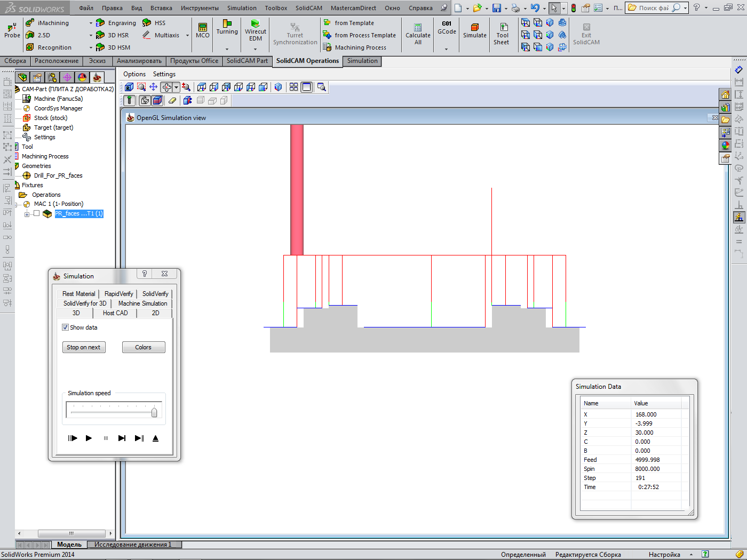747x560 pixels.
Task: Open Исследование движения 1 tab
Action: point(133,545)
